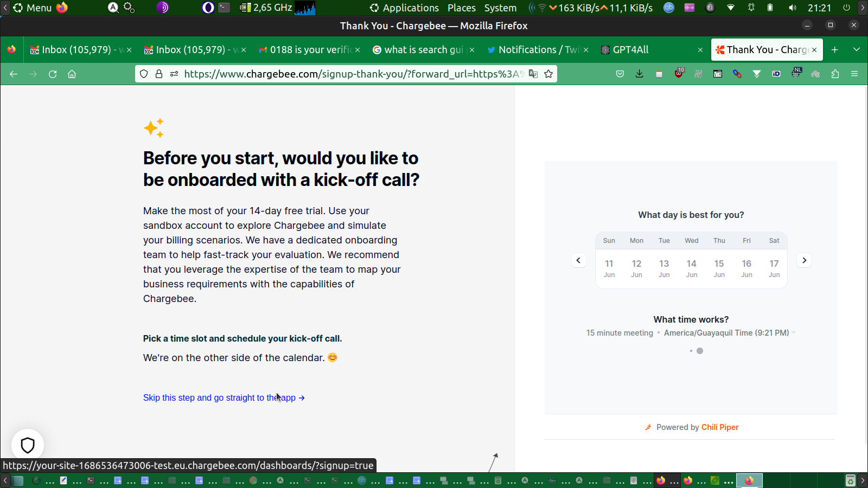This screenshot has height=488, width=868.
Task: Select Tuesday 13 Jun in calendar
Action: [x=664, y=268]
